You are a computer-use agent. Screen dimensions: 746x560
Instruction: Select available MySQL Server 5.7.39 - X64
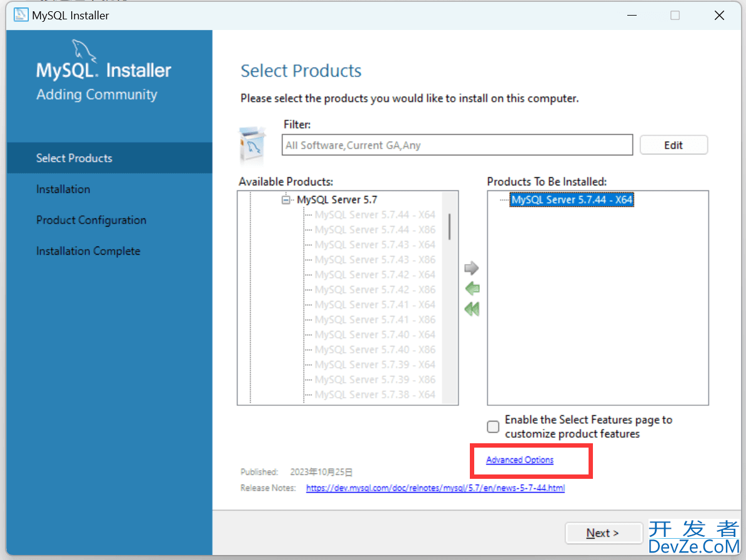click(375, 365)
